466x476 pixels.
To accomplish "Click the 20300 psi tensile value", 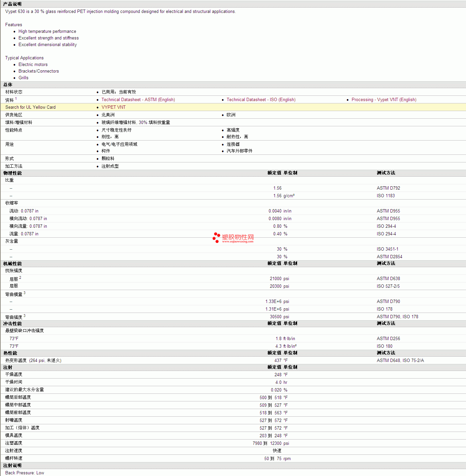I will tap(279, 286).
